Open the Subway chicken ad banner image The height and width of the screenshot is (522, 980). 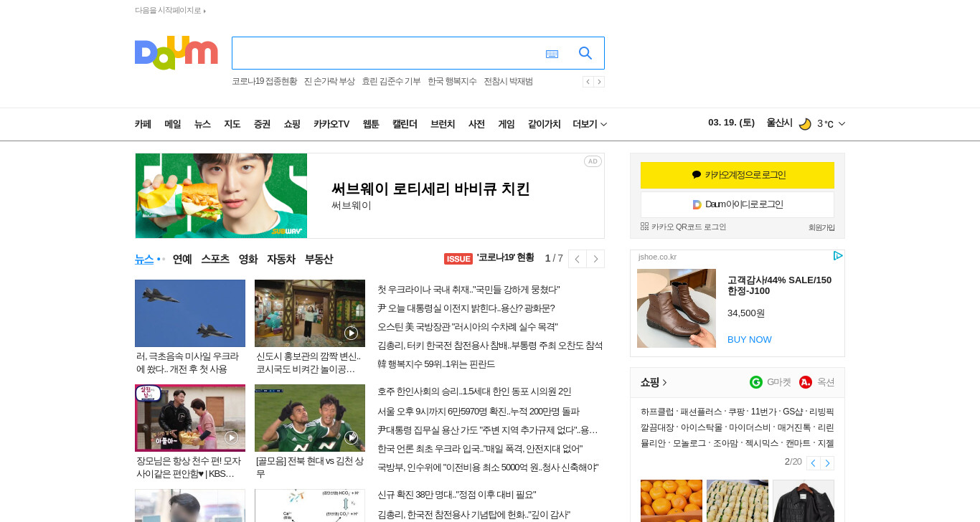click(221, 196)
